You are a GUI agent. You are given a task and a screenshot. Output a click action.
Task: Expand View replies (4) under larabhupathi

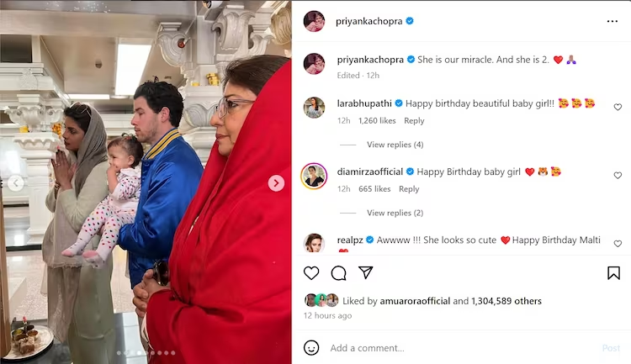[395, 145]
